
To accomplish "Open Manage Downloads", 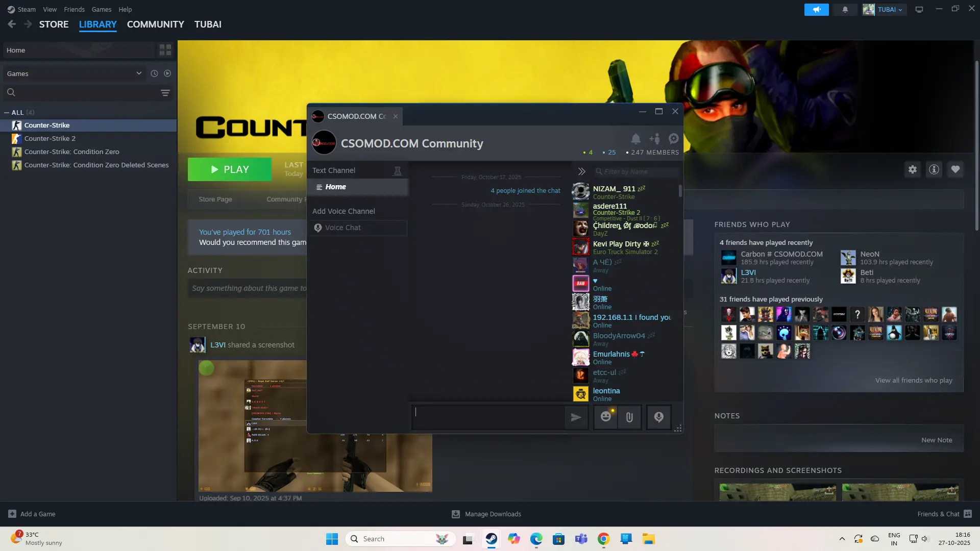I will point(487,514).
